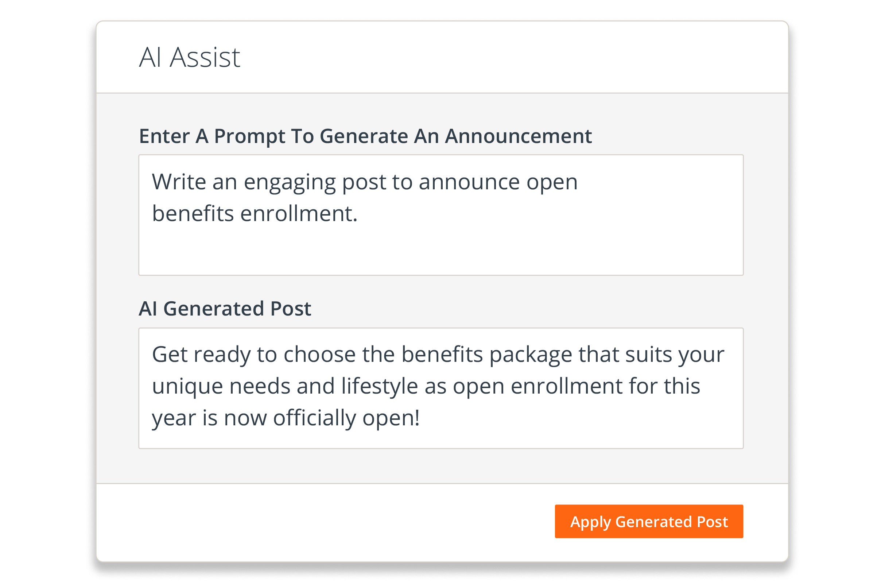The width and height of the screenshot is (881, 588).
Task: Click 'Get ready' in generated post text
Action: click(x=201, y=355)
